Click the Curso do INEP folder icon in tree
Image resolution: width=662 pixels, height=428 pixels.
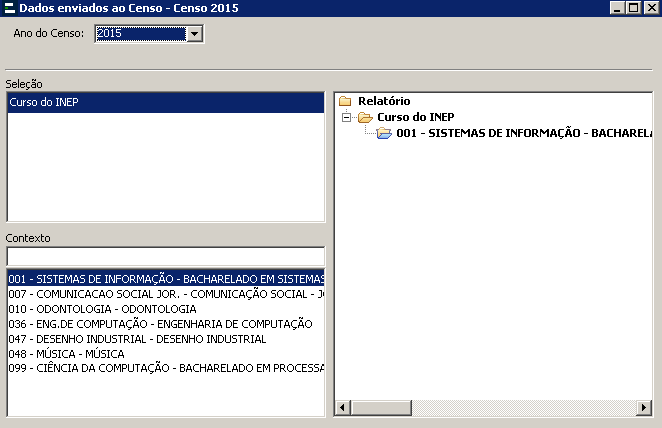click(365, 117)
